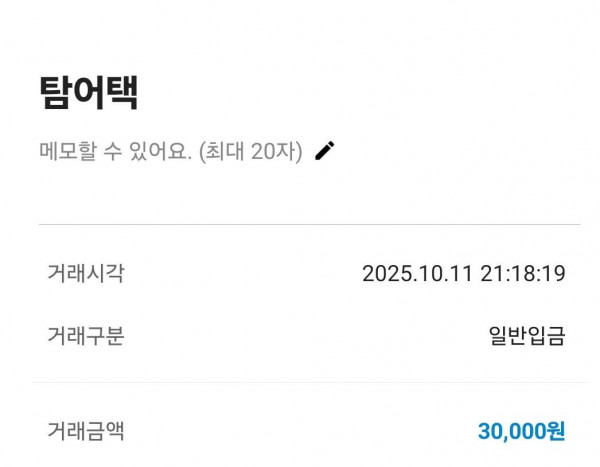600x467 pixels.
Task: Select the transaction date 2025.10.11
Action: [413, 274]
